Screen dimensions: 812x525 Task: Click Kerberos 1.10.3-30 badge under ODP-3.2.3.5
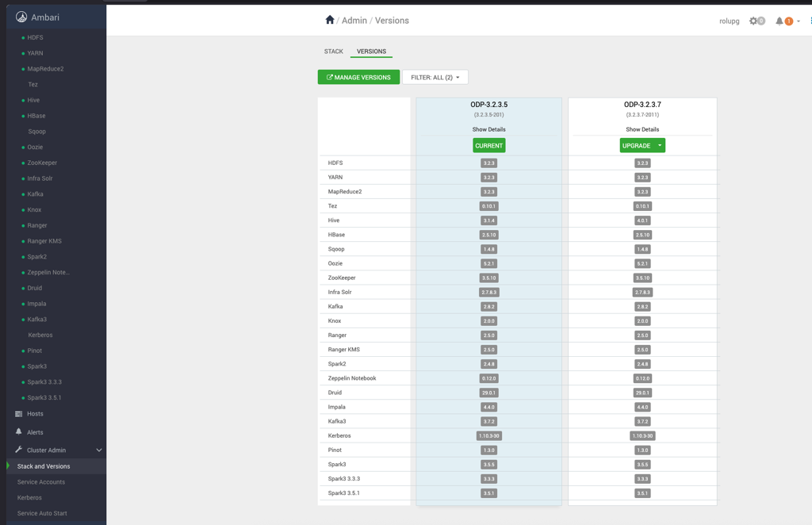[x=488, y=436]
